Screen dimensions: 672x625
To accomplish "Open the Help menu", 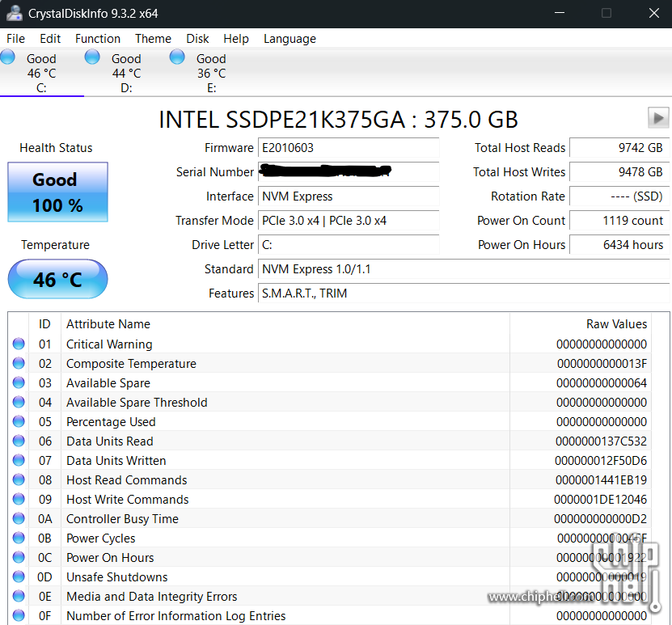I will coord(235,39).
